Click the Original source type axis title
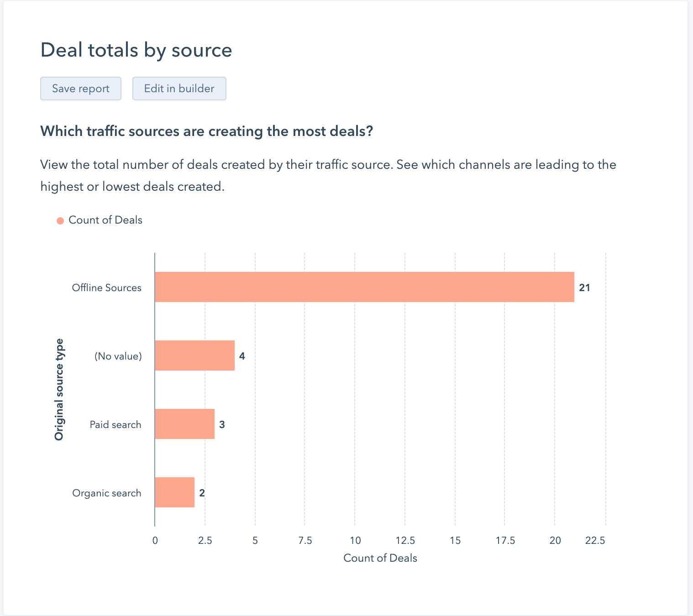This screenshot has height=616, width=693. pos(59,390)
